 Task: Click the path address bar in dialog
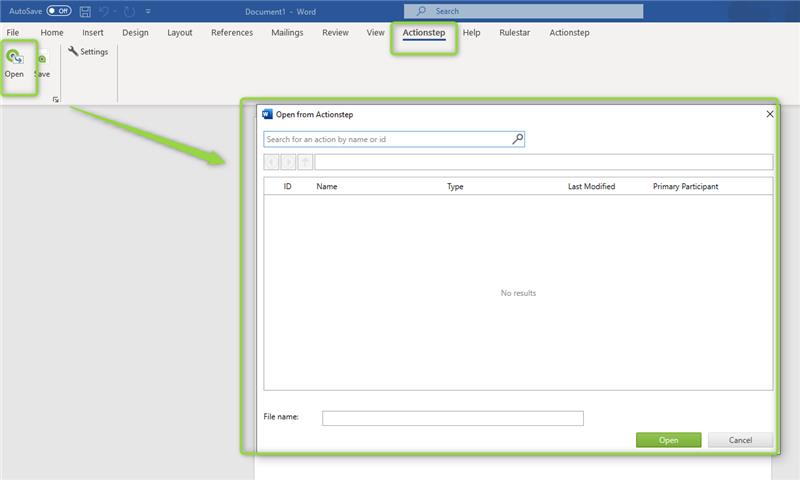pos(544,162)
